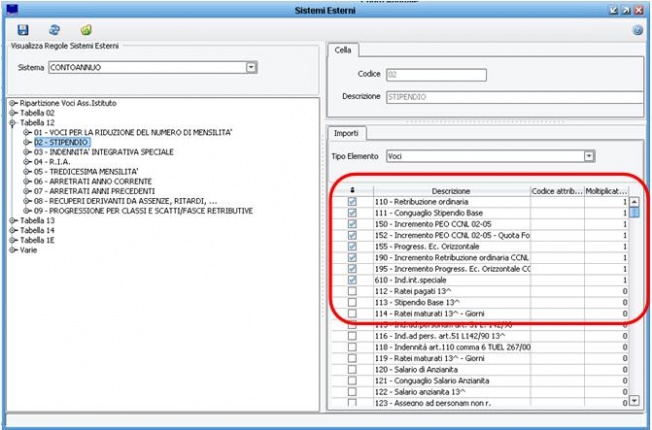652x430 pixels.
Task: Expand the Tabella 1E tree node
Action: click(13, 240)
